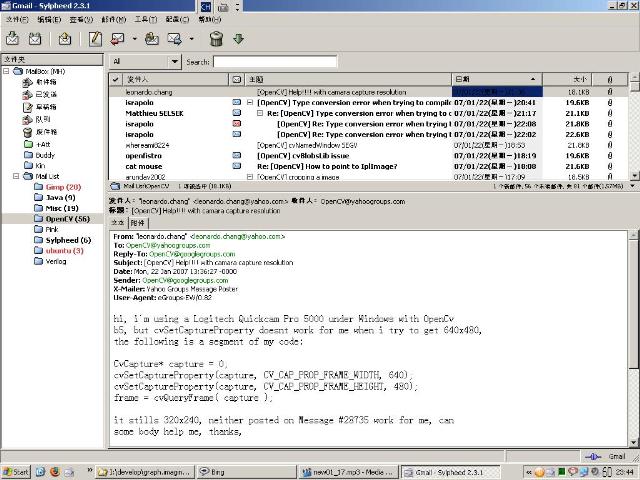Click the leonardo.chang@yahoo.com link in From line

237,236
